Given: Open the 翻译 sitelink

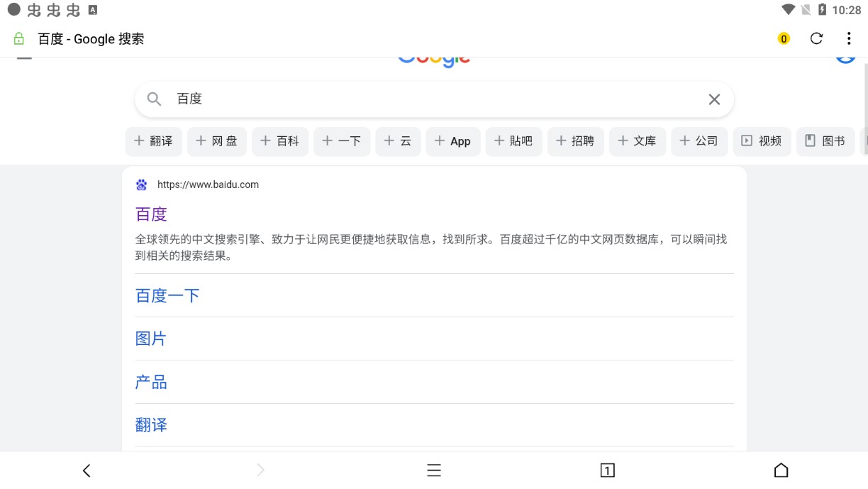Looking at the screenshot, I should [151, 425].
